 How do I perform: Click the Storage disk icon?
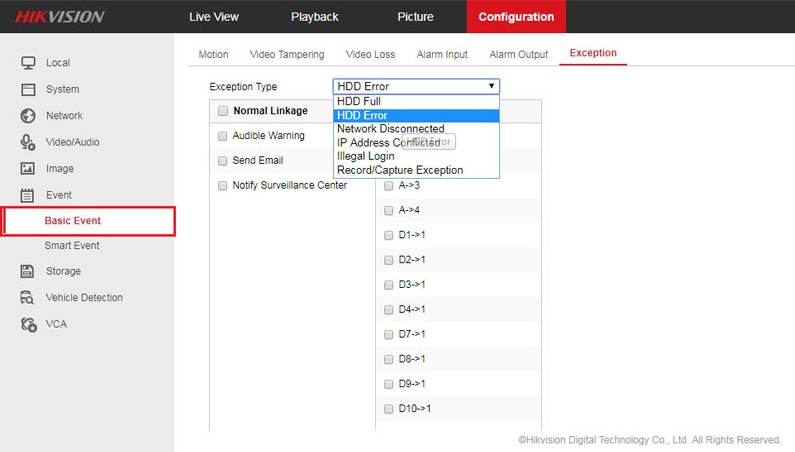[27, 271]
